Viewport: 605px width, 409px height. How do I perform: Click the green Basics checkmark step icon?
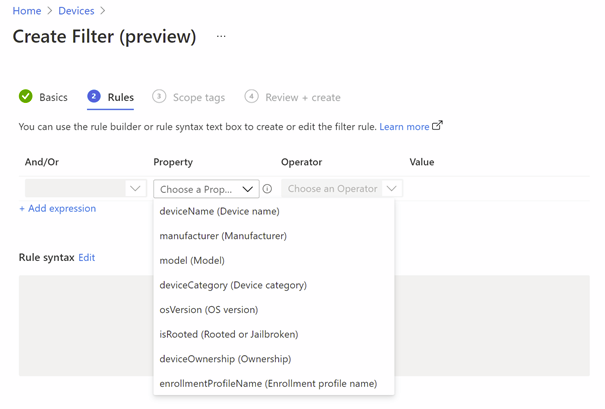point(26,96)
